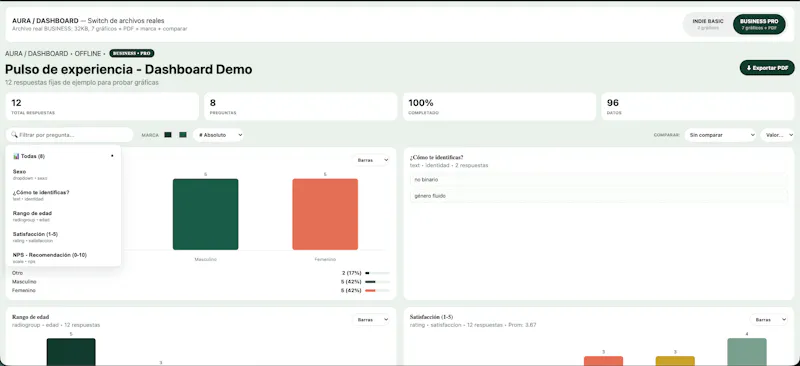Click the Otro legend row label
This screenshot has width=800, height=366.
(17, 273)
